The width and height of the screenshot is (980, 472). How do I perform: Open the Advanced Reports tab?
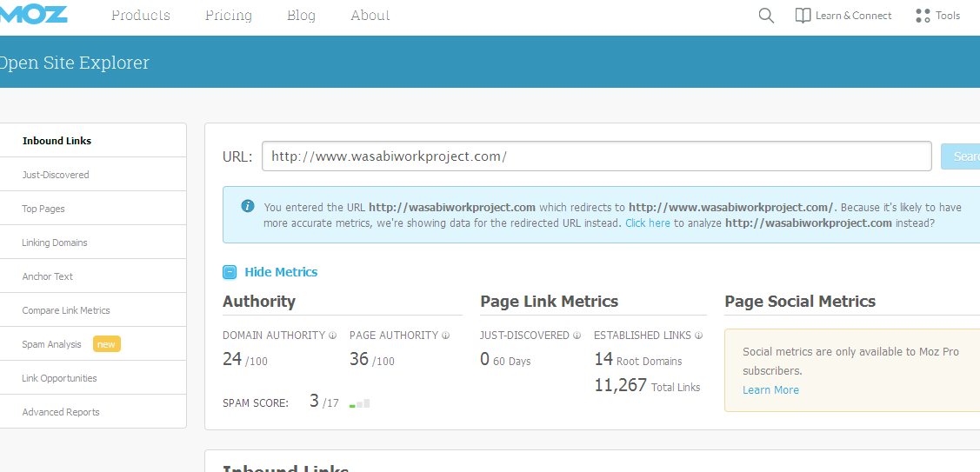(x=93, y=411)
